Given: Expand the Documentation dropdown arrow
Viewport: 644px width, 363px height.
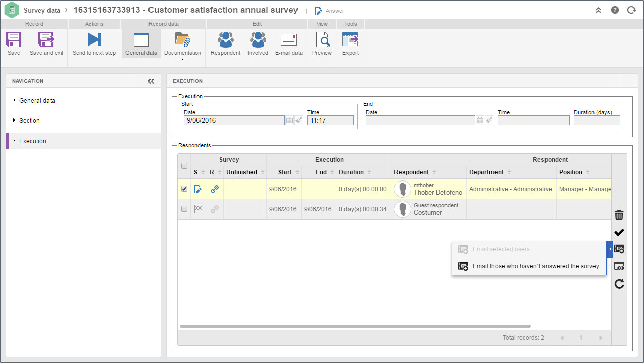Looking at the screenshot, I should click(182, 60).
